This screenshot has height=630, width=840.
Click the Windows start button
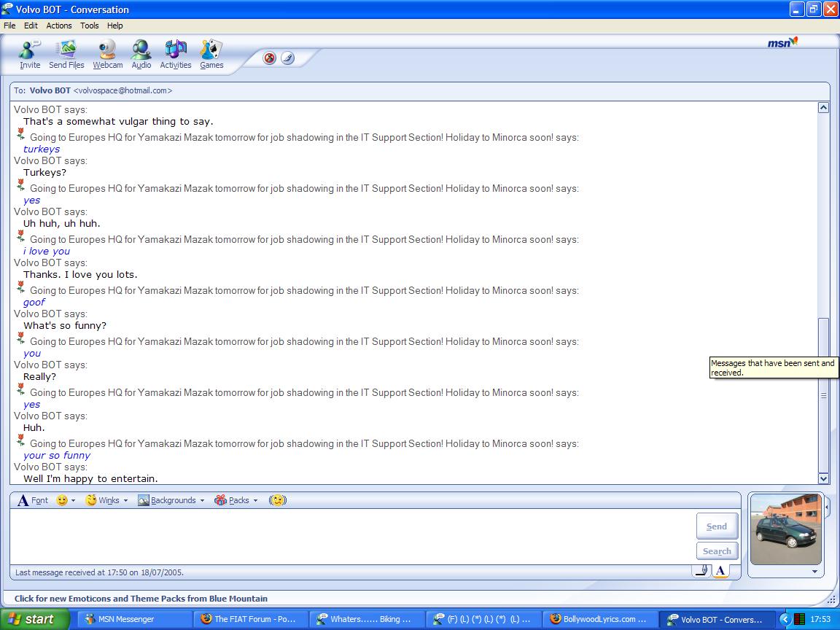coord(35,619)
